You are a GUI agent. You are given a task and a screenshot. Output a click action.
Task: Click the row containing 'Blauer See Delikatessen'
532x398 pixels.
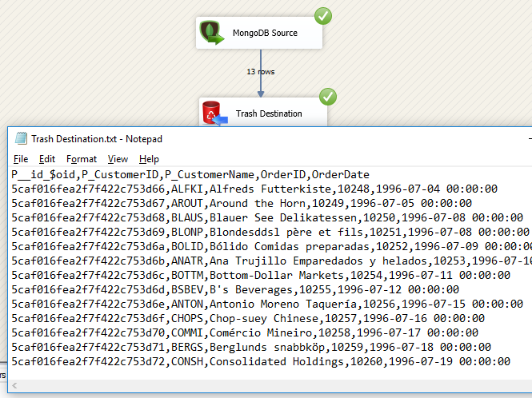coord(267,217)
